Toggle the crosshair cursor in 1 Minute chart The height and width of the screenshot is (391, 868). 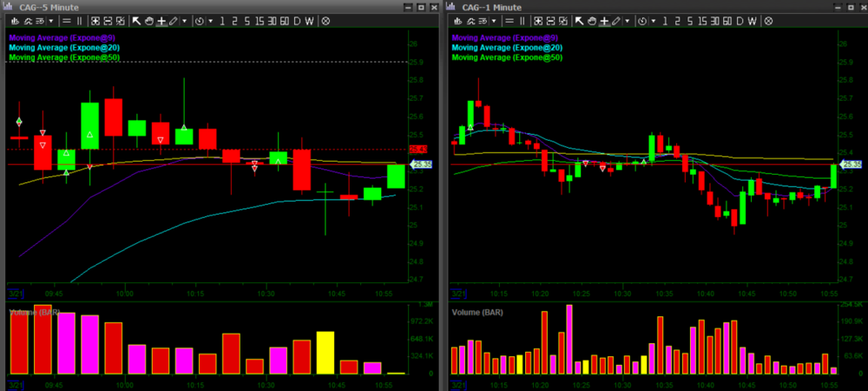604,20
